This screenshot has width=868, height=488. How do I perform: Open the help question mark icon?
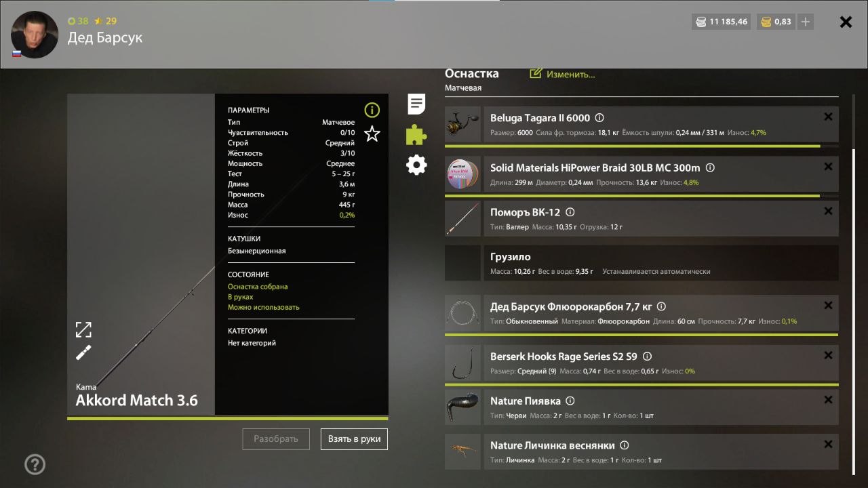point(35,464)
